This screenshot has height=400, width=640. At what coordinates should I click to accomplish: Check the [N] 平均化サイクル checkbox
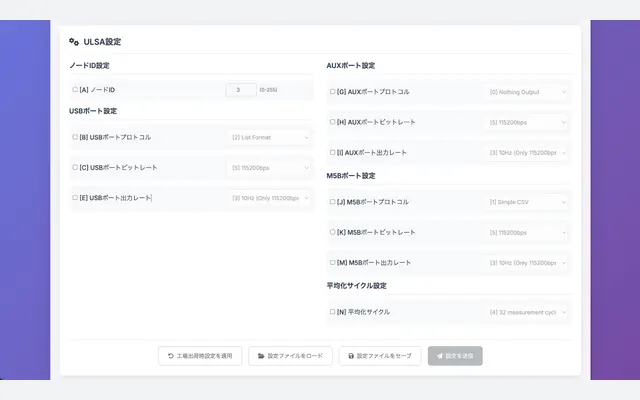coord(332,312)
